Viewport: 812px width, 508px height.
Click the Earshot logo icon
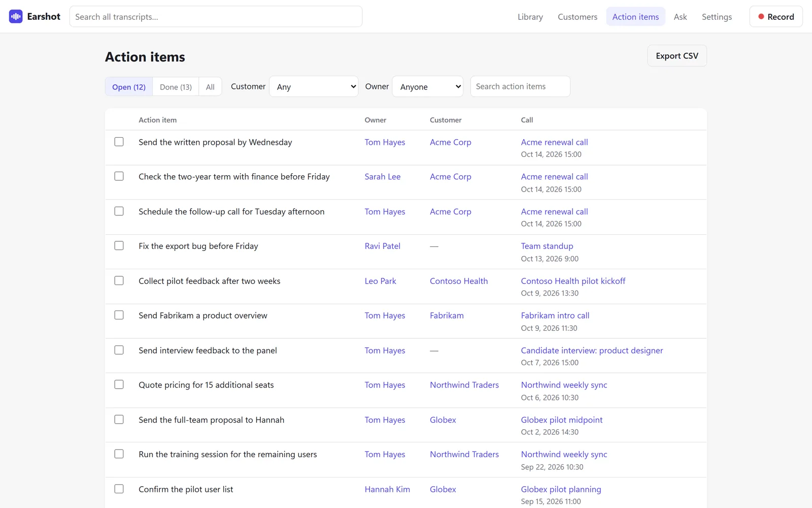point(16,17)
